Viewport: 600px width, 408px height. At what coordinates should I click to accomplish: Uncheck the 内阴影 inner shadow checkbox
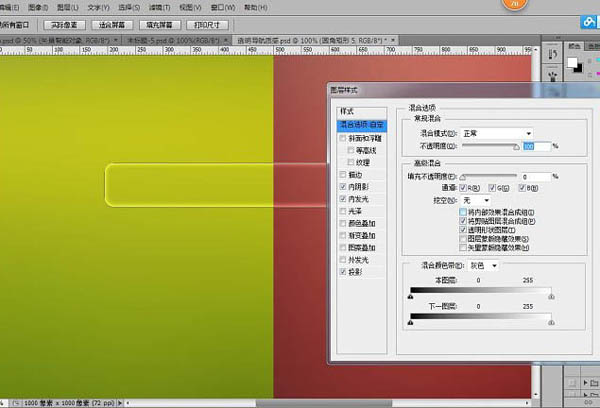coord(343,187)
